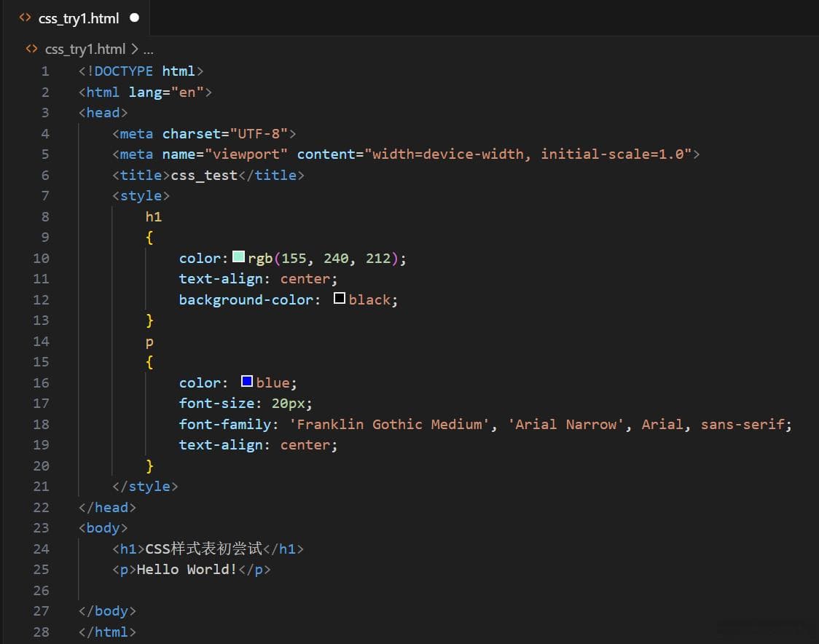Place cursor on the DOCTYPE html declaration
The height and width of the screenshot is (644, 819).
pyautogui.click(x=141, y=71)
